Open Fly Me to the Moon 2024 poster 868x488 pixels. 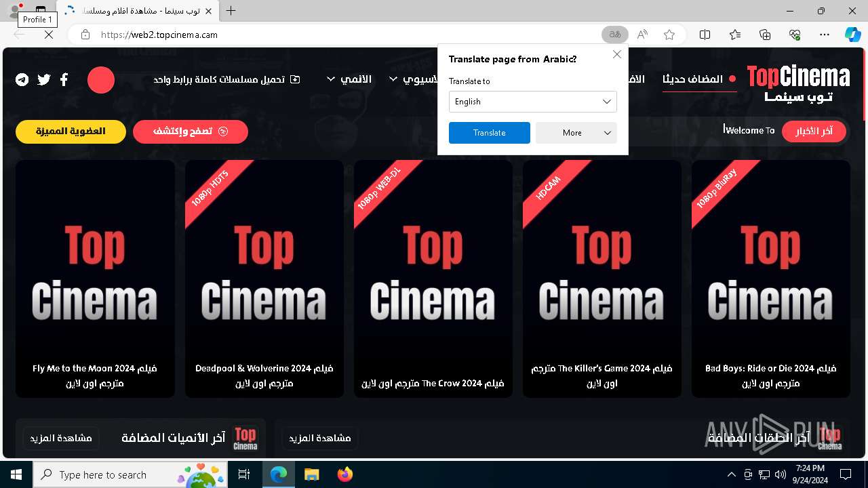point(95,279)
